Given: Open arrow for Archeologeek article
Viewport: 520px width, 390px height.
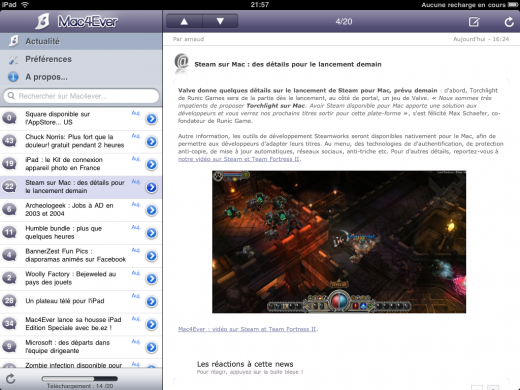Looking at the screenshot, I should 152,210.
